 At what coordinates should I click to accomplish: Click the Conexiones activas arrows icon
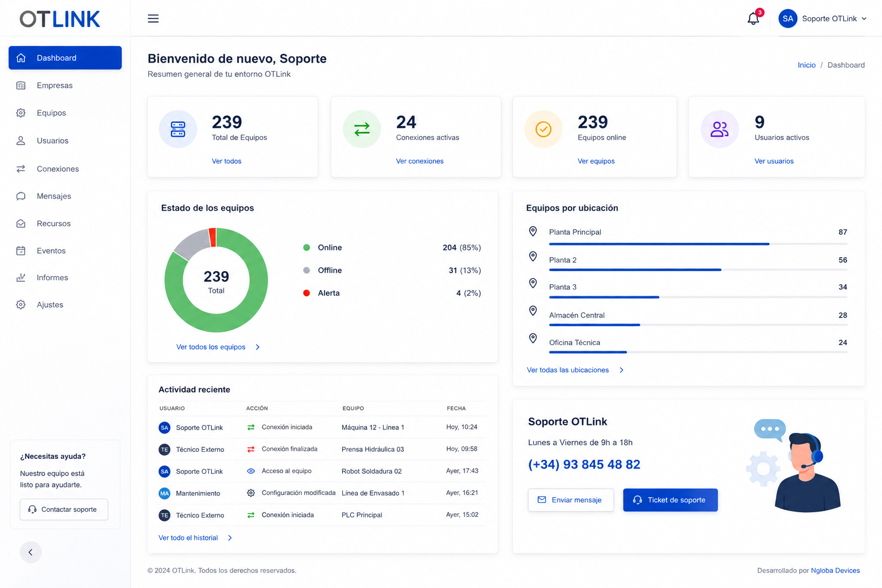pos(362,129)
